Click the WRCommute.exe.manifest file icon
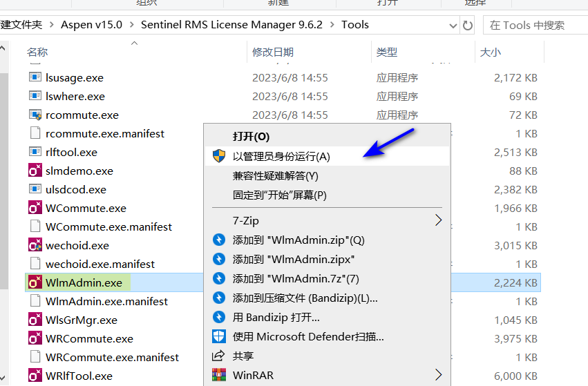Image resolution: width=588 pixels, height=386 pixels. pyautogui.click(x=35, y=357)
